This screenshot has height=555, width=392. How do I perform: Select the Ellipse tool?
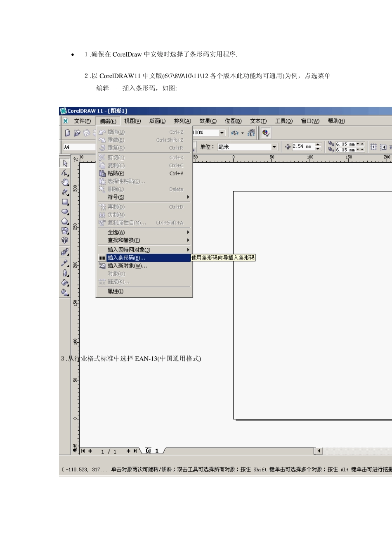click(x=65, y=211)
